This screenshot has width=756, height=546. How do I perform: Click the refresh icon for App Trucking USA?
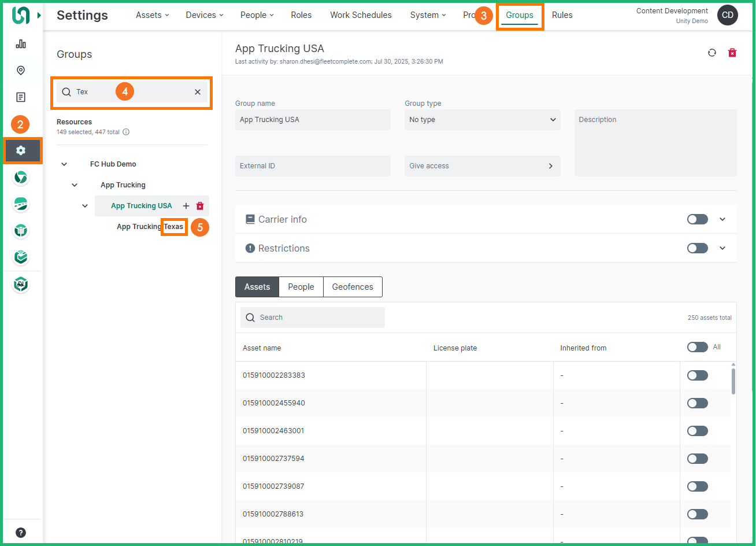tap(712, 53)
